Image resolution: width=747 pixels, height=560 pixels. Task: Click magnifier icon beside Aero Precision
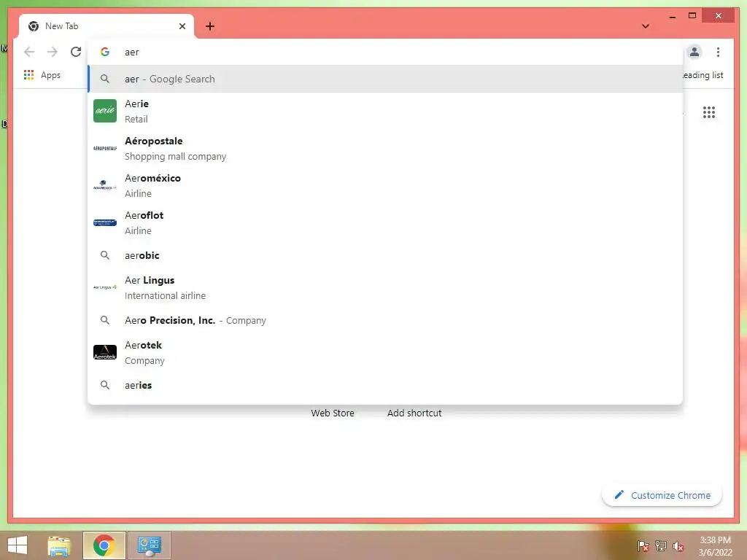(x=105, y=321)
